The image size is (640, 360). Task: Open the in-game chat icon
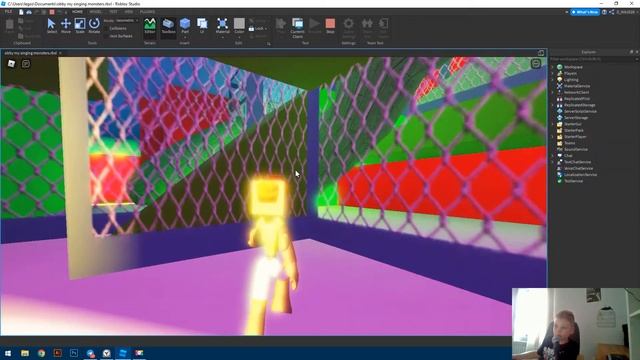pyautogui.click(x=26, y=63)
